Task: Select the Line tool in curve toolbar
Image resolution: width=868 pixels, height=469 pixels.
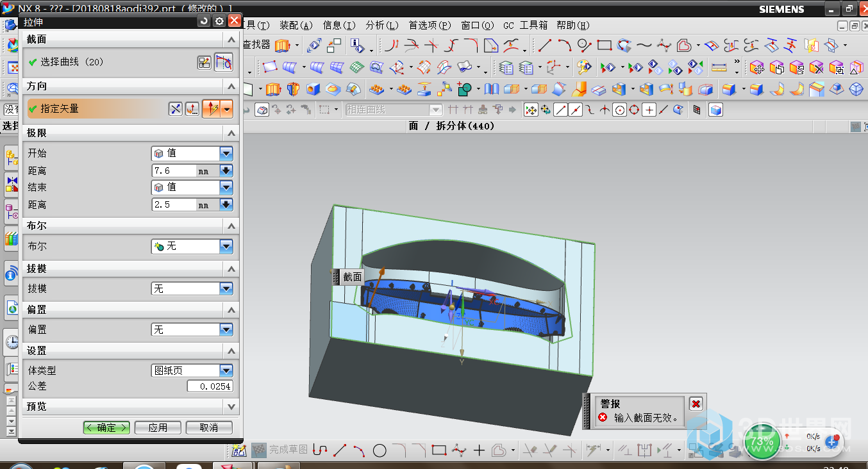Action: click(x=544, y=45)
